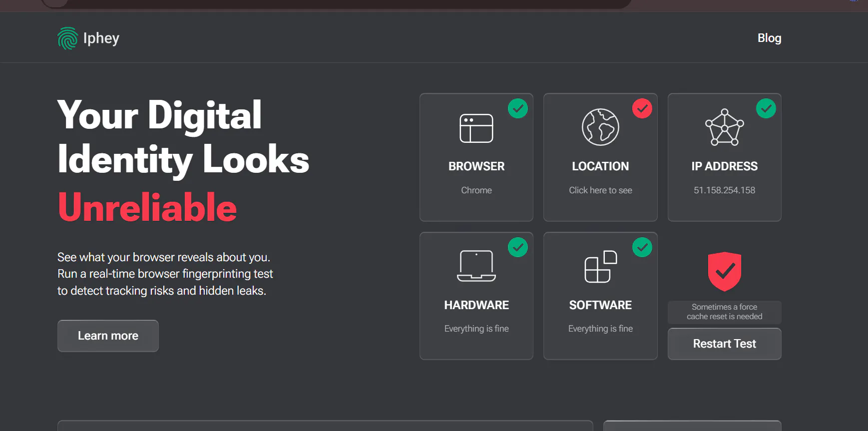Click the red shield checkmark icon
Viewport: 868px width, 431px height.
point(724,272)
